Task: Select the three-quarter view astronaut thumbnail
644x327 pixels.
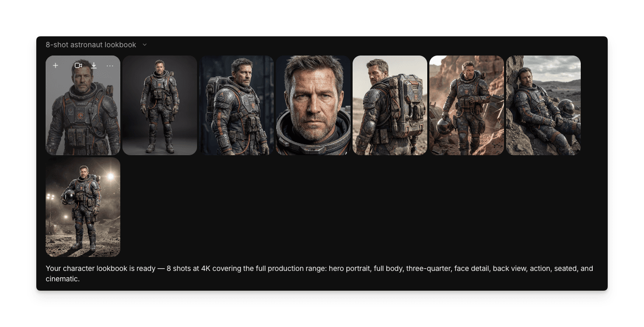Action: pyautogui.click(x=236, y=105)
